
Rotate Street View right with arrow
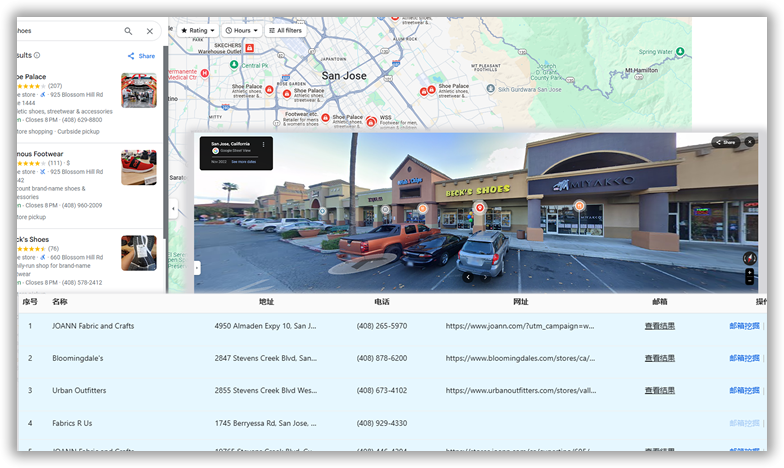[x=484, y=277]
